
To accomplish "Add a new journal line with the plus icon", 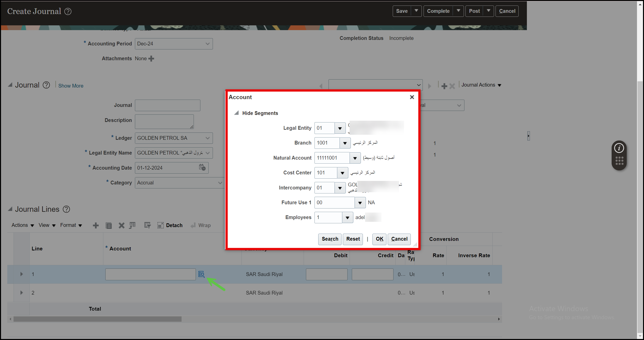I will 96,225.
